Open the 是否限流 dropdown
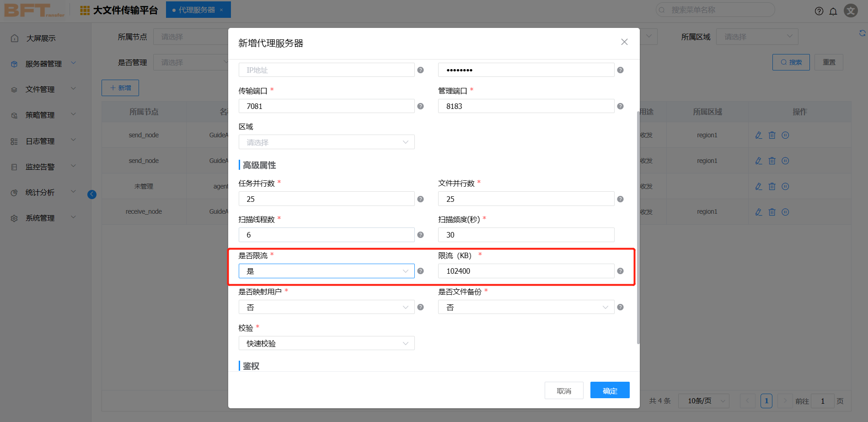The image size is (868, 422). (326, 271)
